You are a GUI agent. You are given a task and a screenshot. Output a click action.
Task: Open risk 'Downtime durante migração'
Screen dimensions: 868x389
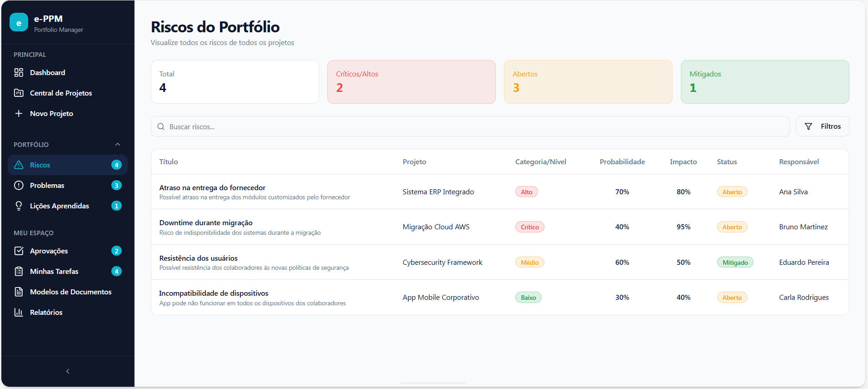206,222
